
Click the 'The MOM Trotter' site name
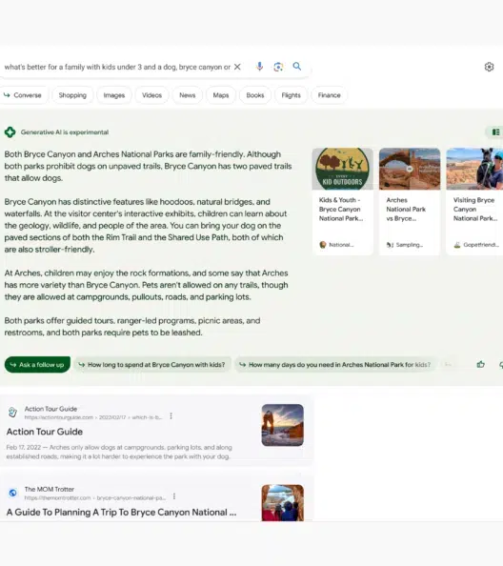point(49,489)
